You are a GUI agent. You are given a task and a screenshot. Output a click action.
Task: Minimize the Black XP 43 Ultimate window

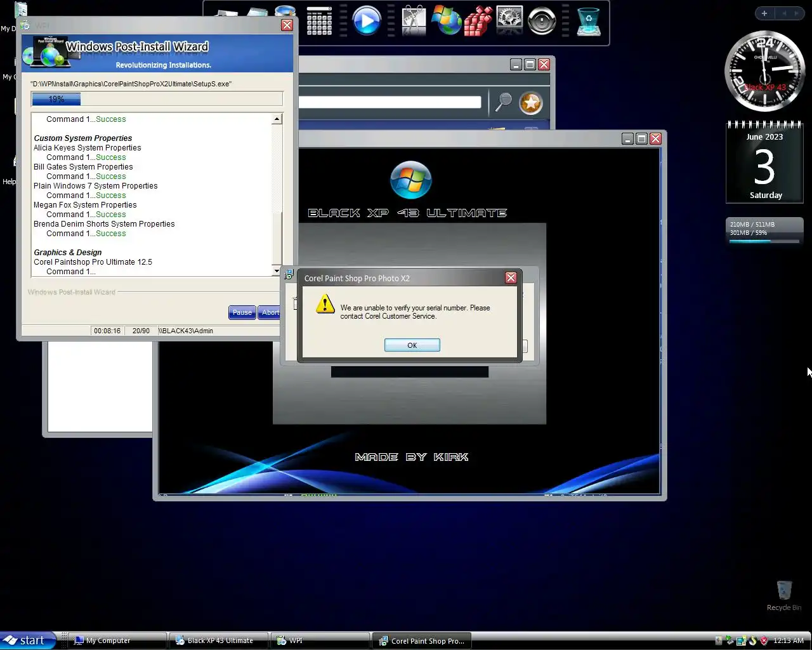click(627, 138)
